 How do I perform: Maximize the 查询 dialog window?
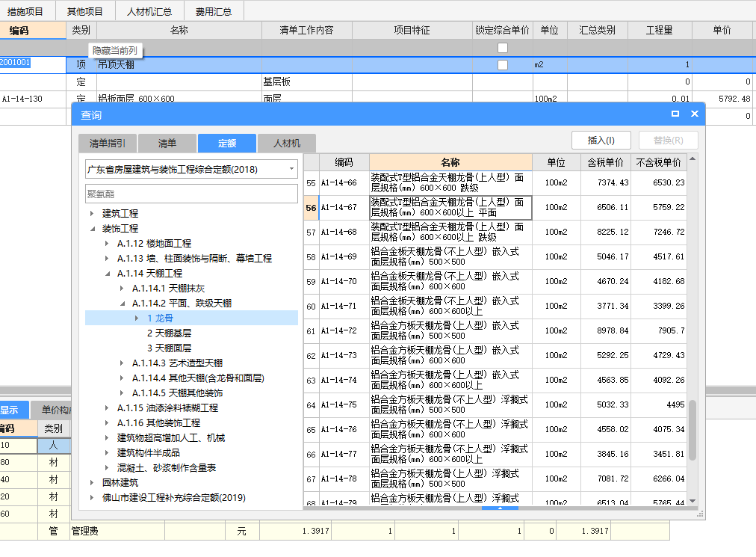[x=675, y=114]
